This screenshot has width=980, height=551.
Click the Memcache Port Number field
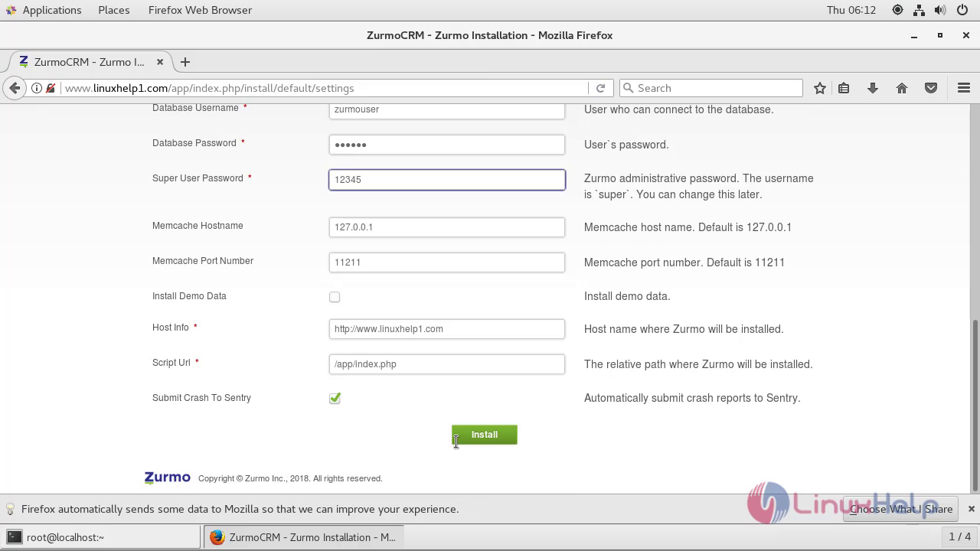[x=447, y=262]
